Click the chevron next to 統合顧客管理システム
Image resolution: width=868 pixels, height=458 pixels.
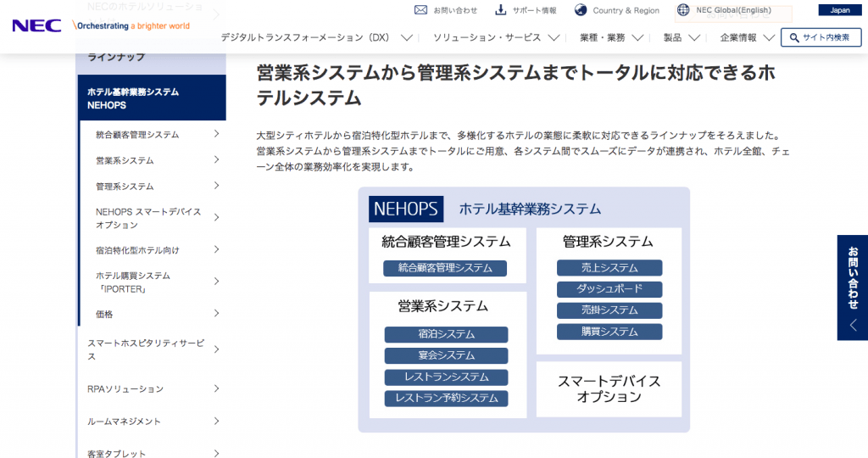click(216, 134)
